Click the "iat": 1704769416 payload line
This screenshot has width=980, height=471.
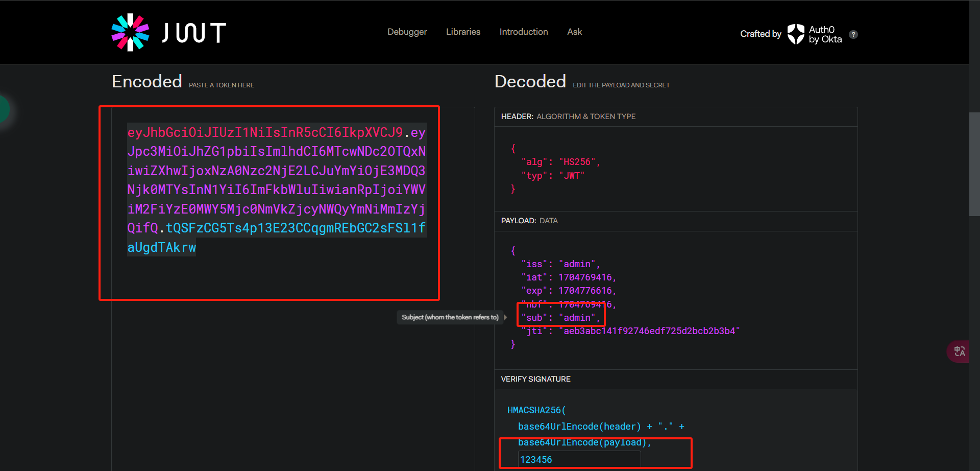(569, 277)
